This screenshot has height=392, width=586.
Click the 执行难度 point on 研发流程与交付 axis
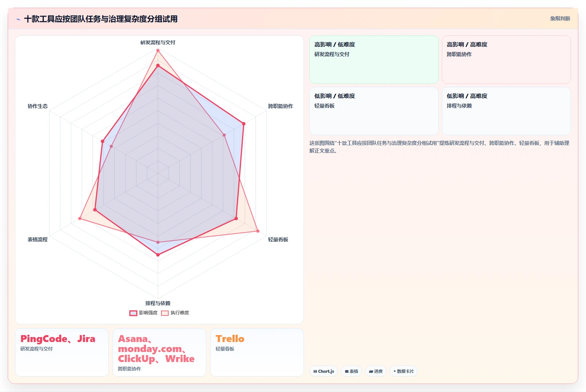point(158,50)
